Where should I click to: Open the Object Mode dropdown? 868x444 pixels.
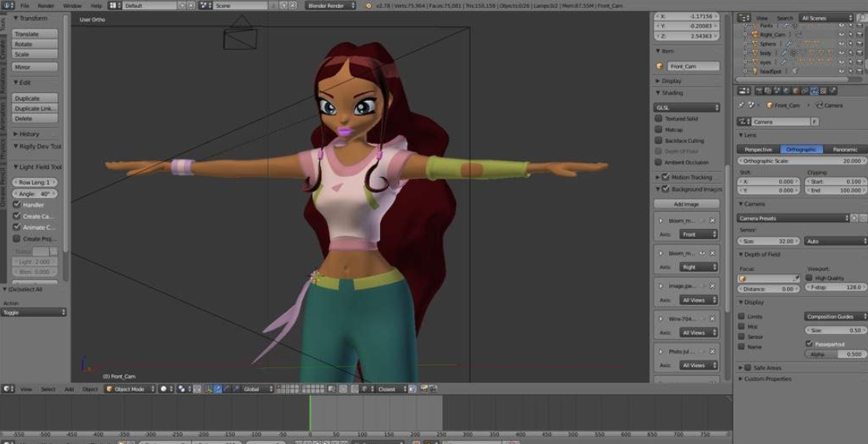[x=130, y=389]
